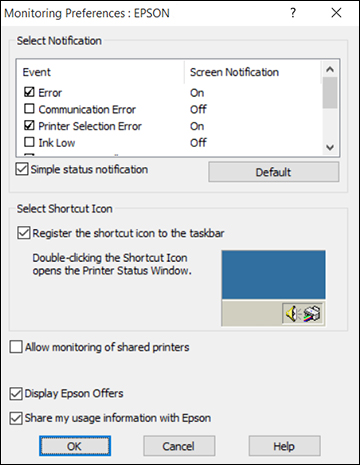Uncheck Display Epson Offers
Viewport: 360px width, 465px height.
click(16, 393)
